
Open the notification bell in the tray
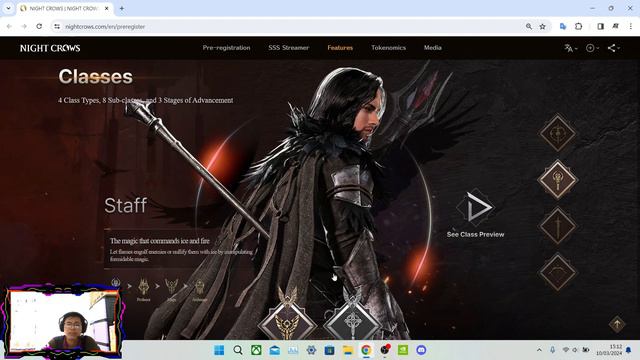(x=629, y=350)
